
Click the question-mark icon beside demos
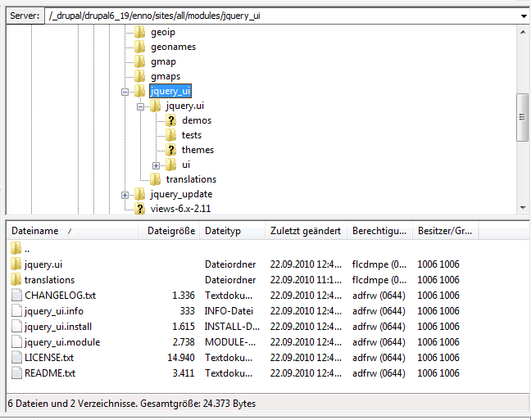click(x=170, y=120)
